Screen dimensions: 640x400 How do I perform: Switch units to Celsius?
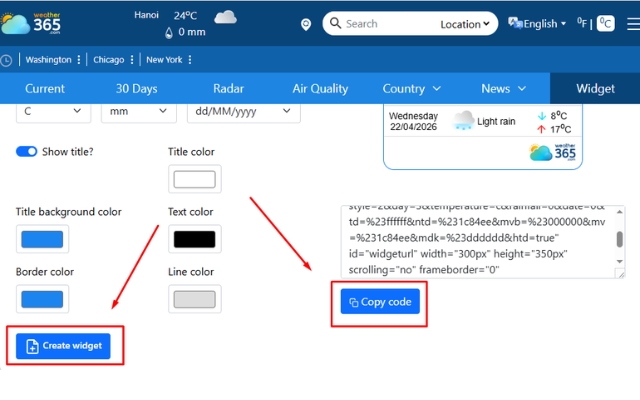(606, 23)
